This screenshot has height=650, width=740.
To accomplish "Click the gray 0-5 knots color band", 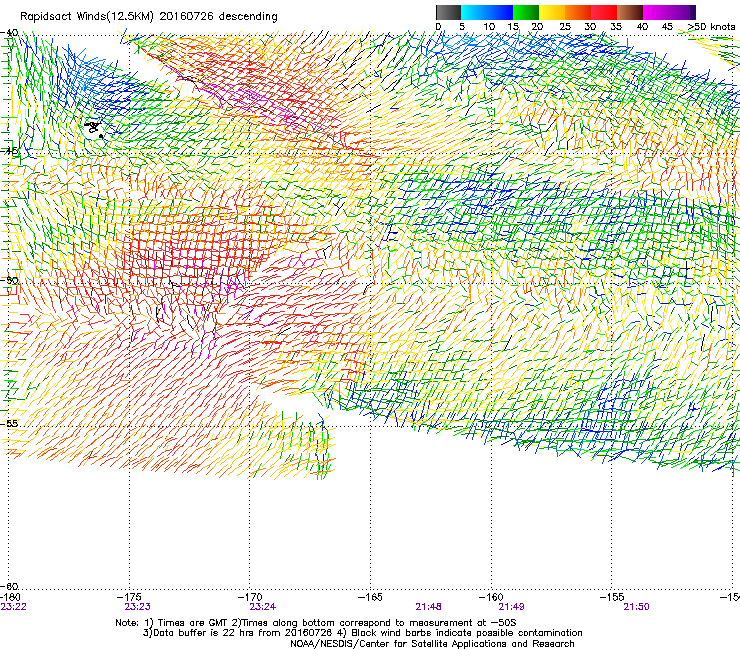I will [448, 12].
